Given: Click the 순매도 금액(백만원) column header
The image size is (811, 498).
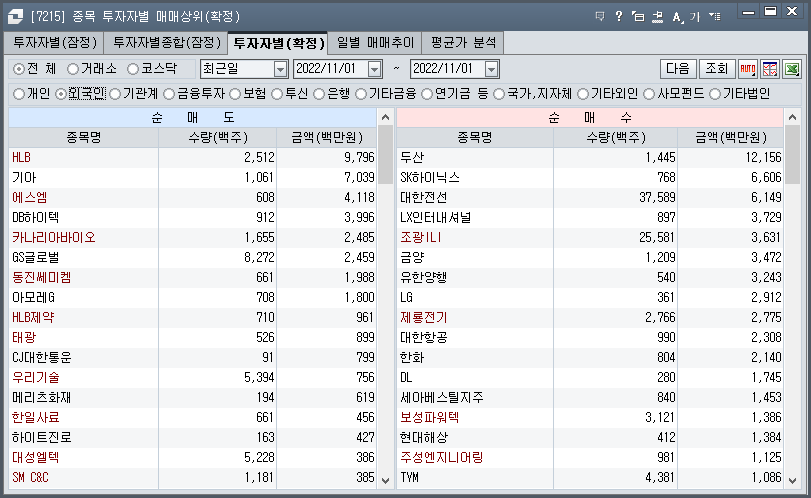Looking at the screenshot, I should [x=327, y=138].
